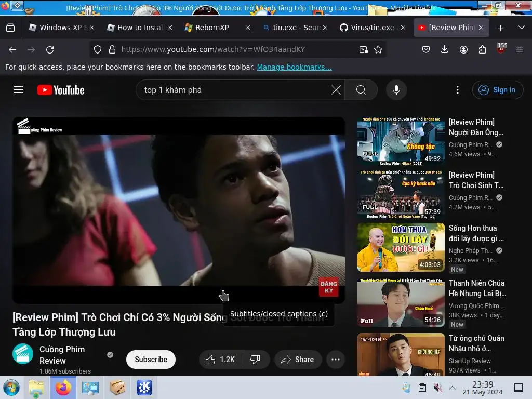This screenshot has height=399, width=532.
Task: Open Người Đàn Ông 49:32 video thumbnail
Action: pos(401,141)
